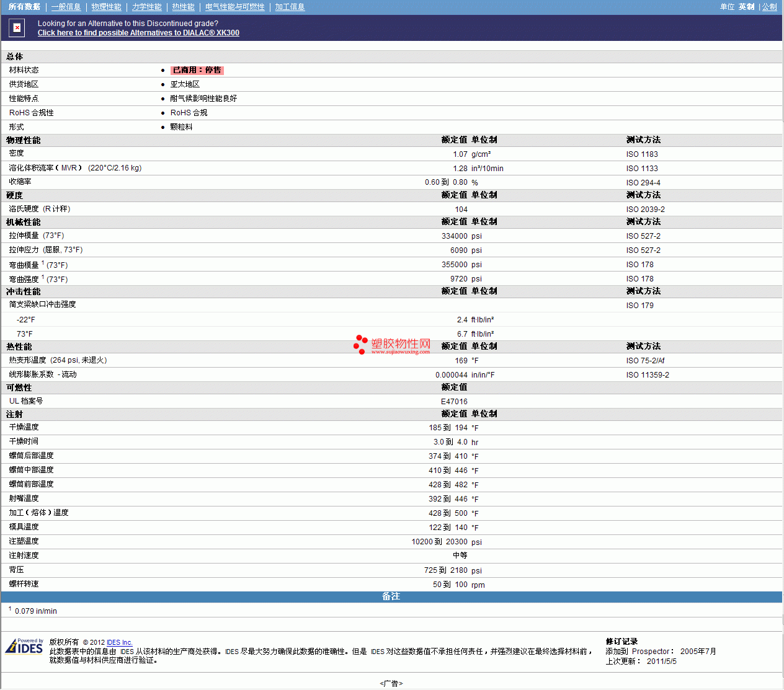Click the 备注 section header bar

pos(391,596)
